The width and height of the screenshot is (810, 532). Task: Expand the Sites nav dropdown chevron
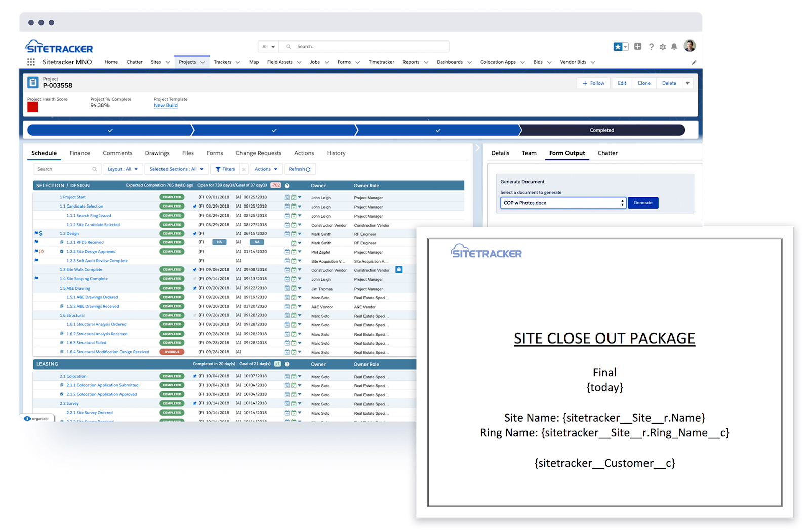(168, 62)
